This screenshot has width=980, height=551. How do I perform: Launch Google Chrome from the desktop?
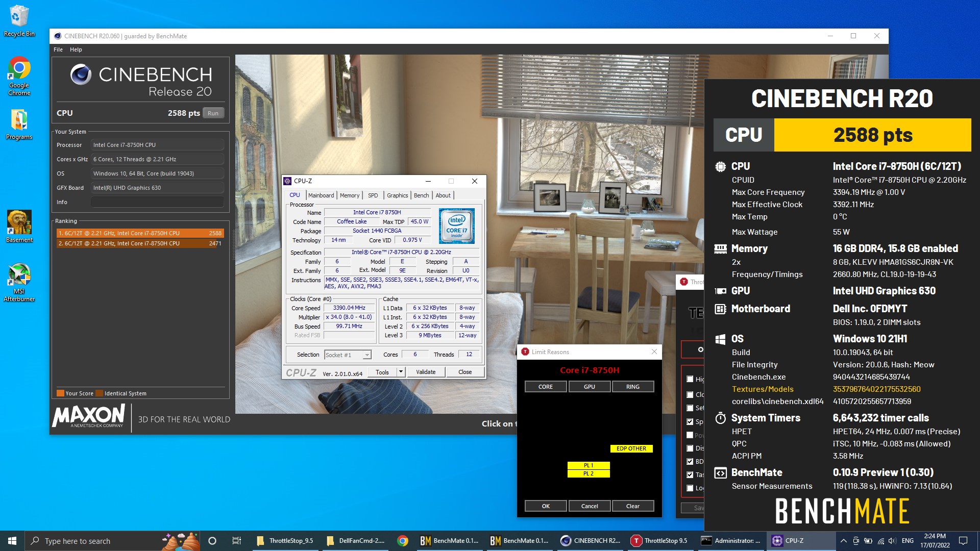point(19,76)
